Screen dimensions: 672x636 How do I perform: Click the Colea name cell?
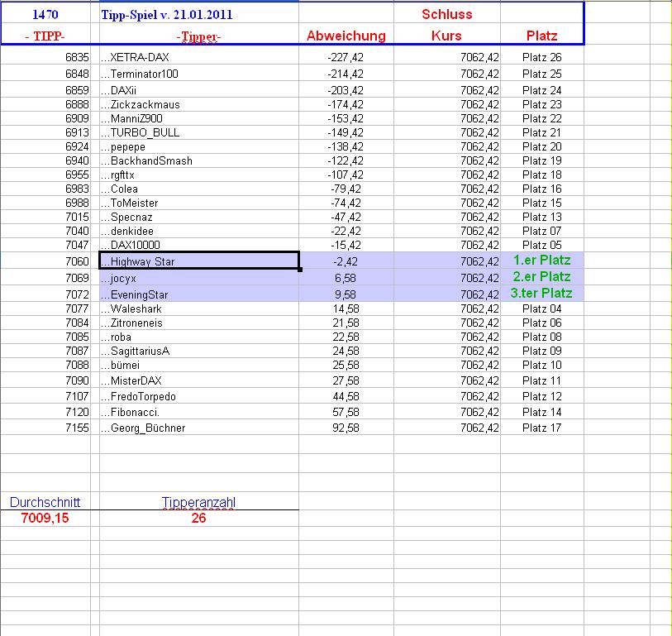click(199, 189)
